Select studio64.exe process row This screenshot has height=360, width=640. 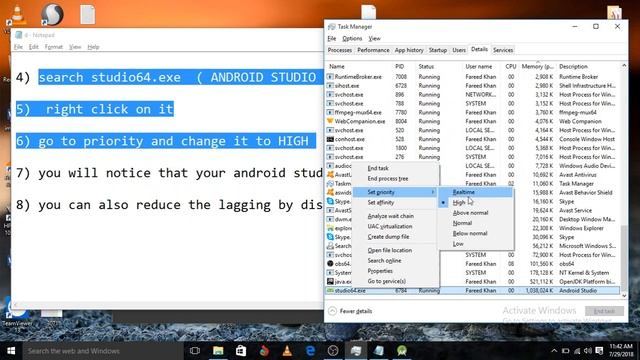473,291
